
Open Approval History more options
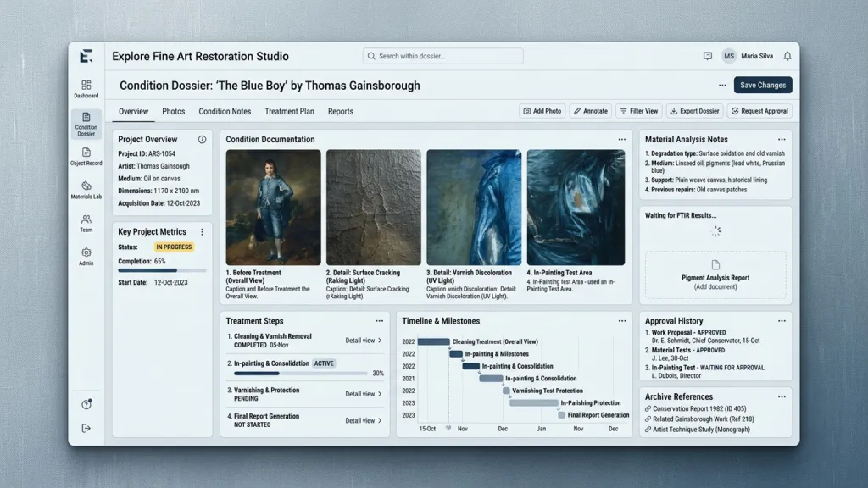tap(782, 321)
